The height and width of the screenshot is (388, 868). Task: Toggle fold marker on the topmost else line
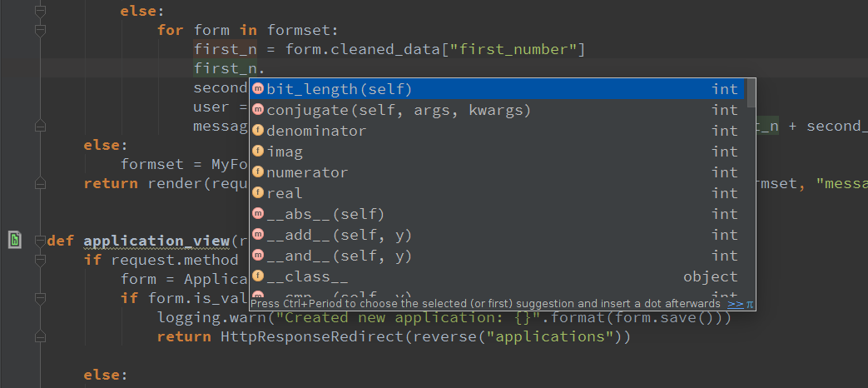41,11
